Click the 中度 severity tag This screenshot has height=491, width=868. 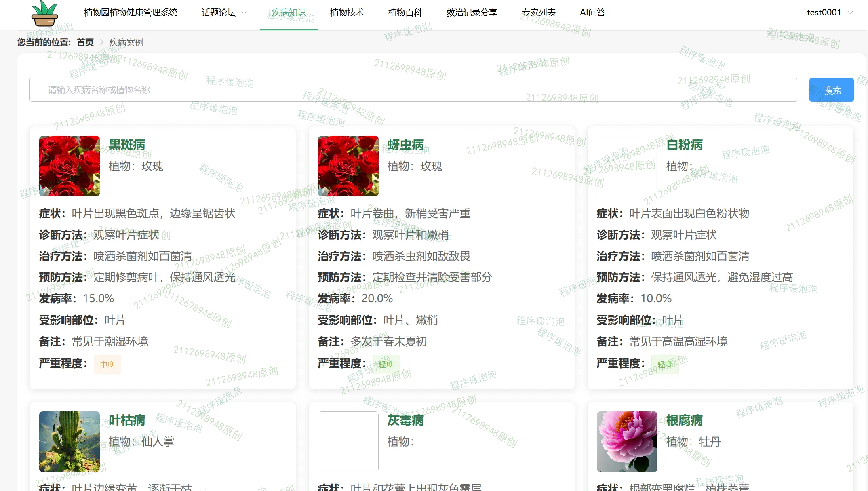(107, 364)
